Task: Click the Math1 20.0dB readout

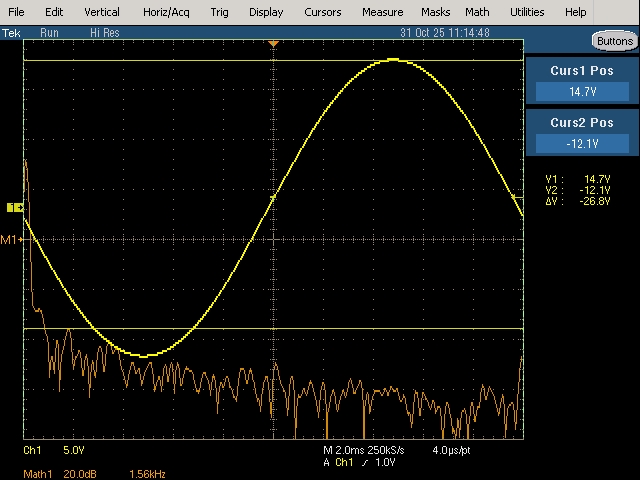Action: 60,474
